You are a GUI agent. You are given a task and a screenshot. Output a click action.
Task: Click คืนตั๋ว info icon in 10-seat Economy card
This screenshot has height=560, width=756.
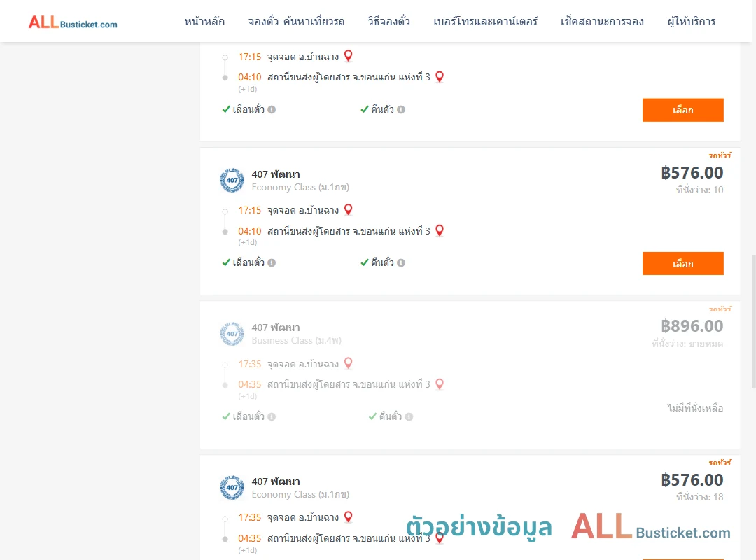point(401,263)
